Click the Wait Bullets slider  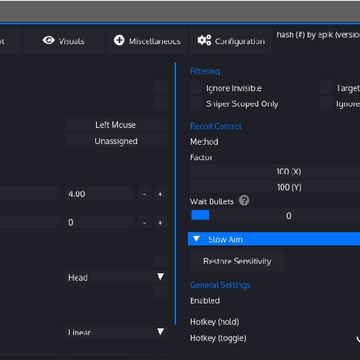click(x=275, y=216)
